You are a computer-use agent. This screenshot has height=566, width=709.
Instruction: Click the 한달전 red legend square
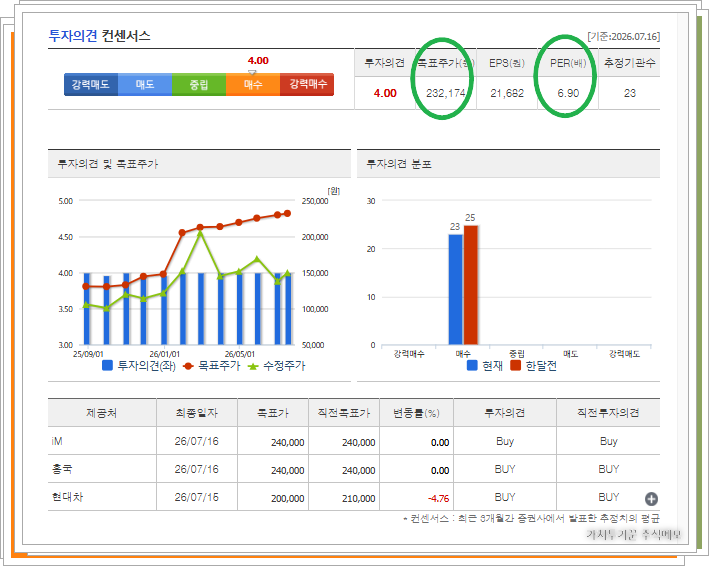pyautogui.click(x=515, y=365)
